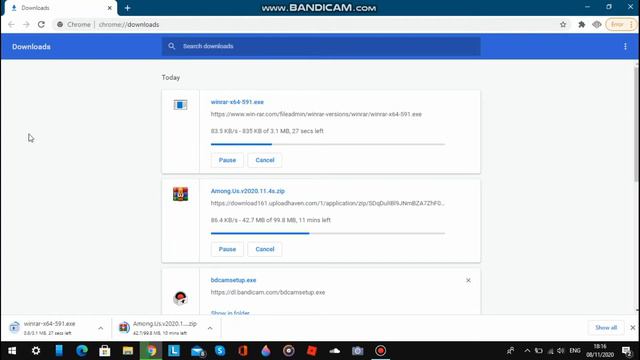The image size is (640, 360).
Task: Click the Chrome taskbar icon
Action: point(151,351)
